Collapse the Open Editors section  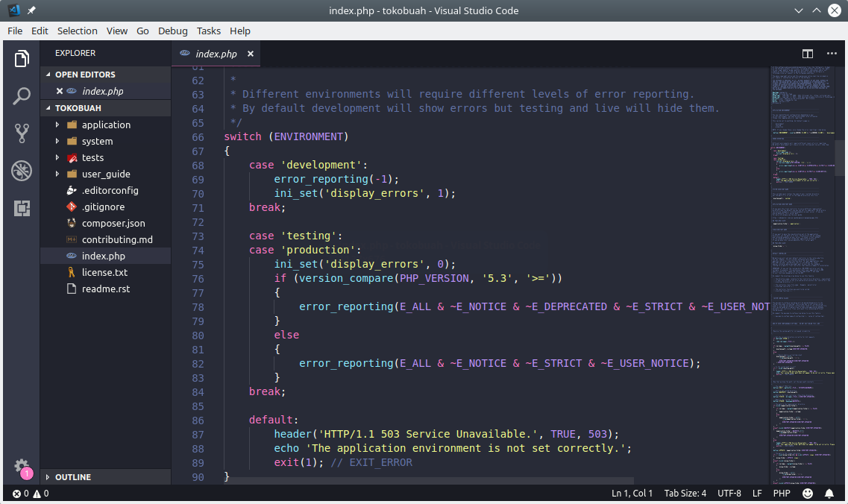point(84,75)
